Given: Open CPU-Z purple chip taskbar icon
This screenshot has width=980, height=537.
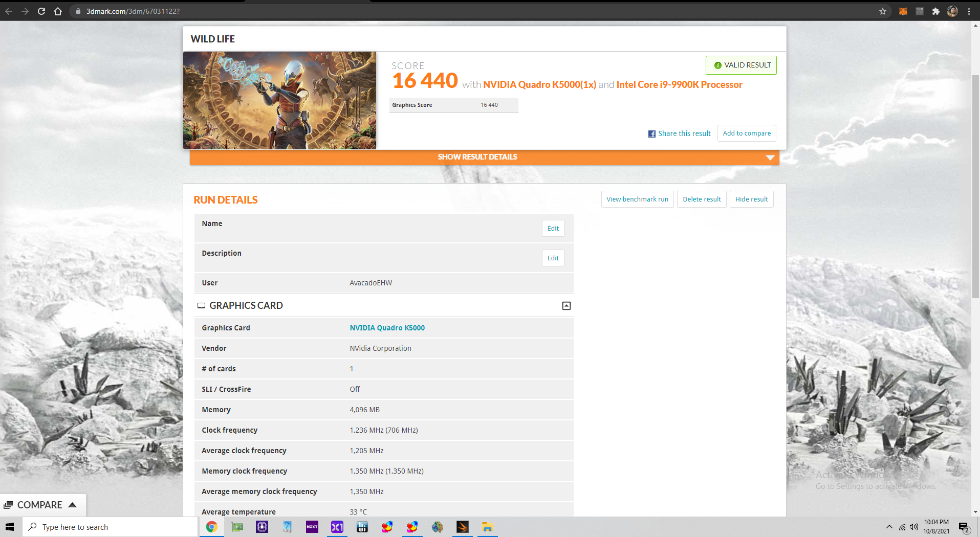Looking at the screenshot, I should (x=262, y=527).
